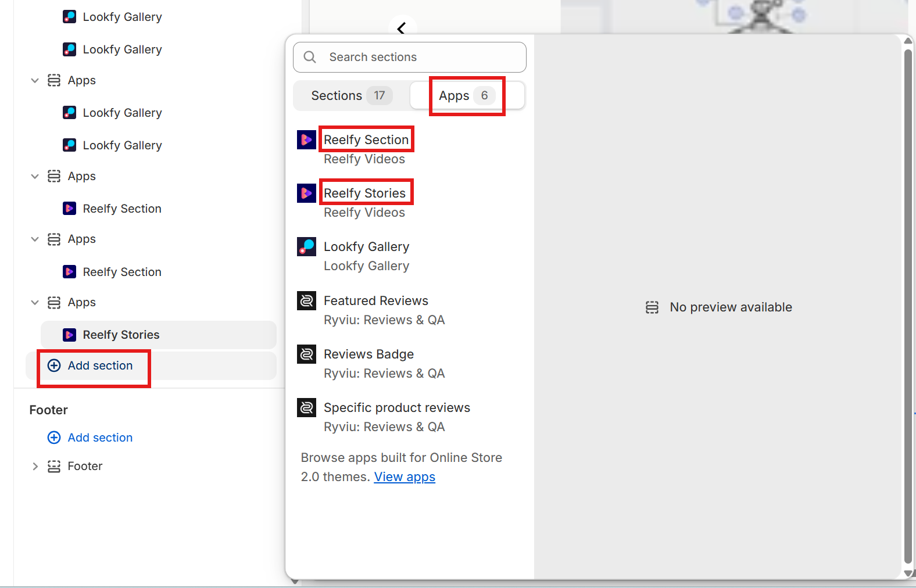
Task: Click the No preview available icon
Action: pyautogui.click(x=652, y=307)
